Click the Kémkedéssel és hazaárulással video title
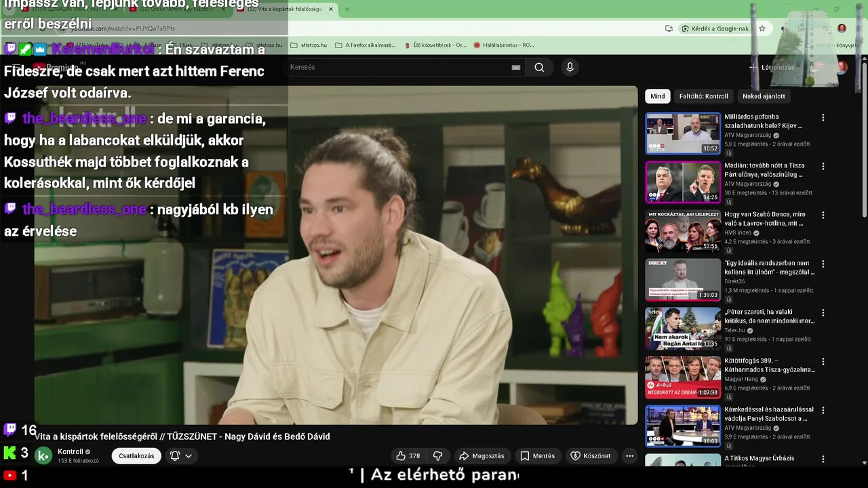This screenshot has width=868, height=488. click(x=769, y=414)
